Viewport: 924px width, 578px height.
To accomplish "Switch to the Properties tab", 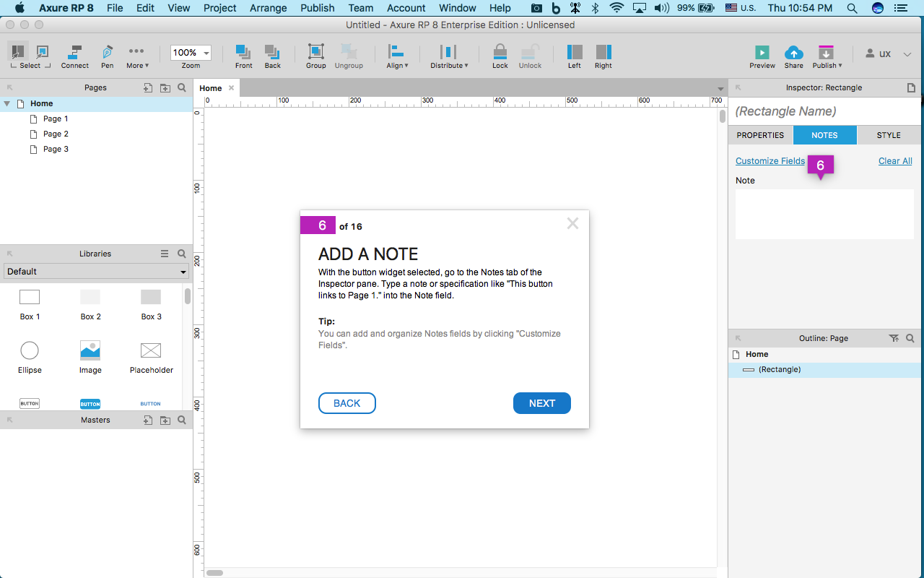I will point(760,135).
